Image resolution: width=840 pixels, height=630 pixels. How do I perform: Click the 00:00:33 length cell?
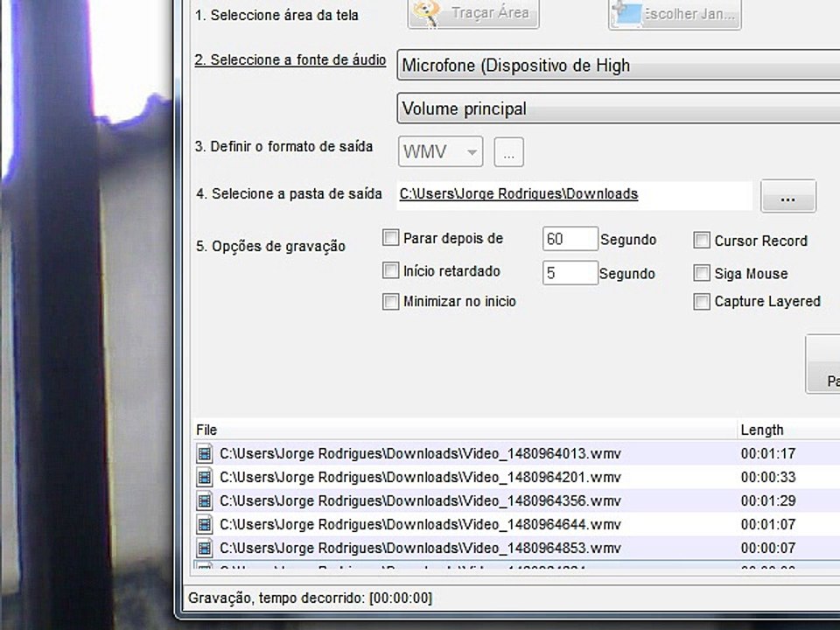tap(768, 478)
